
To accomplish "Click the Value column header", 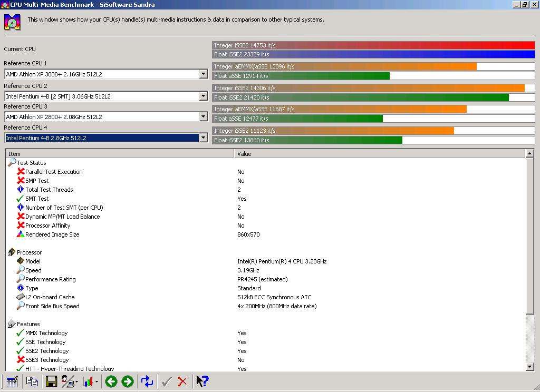I will click(380, 153).
